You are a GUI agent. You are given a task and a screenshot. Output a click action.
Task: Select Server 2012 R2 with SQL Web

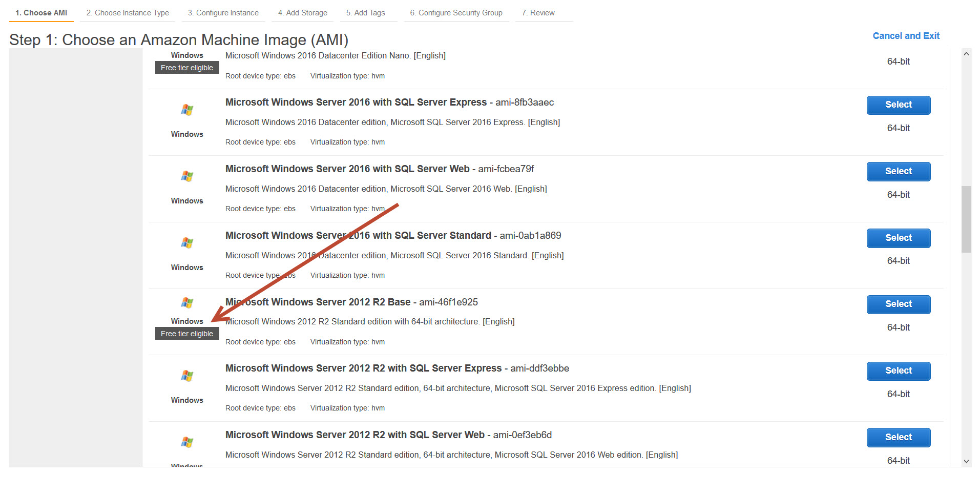tap(898, 438)
